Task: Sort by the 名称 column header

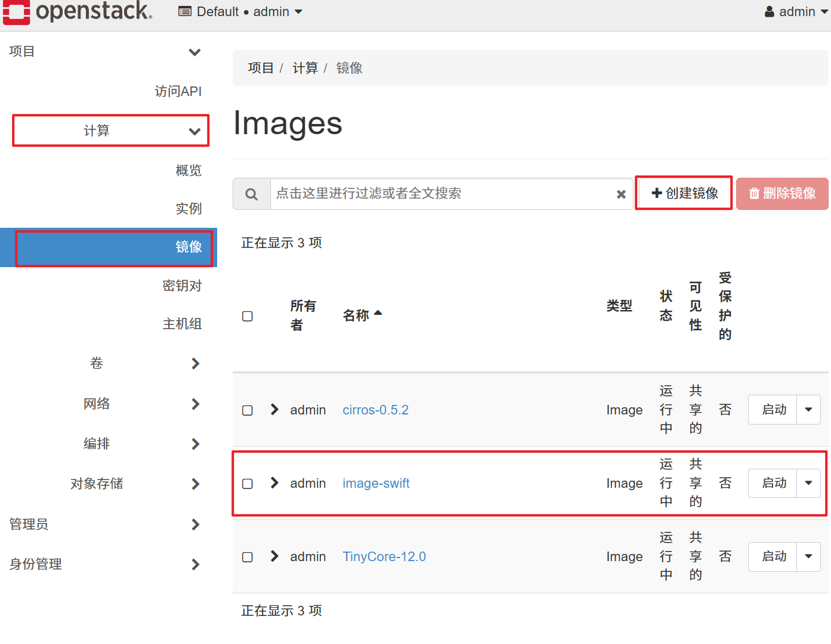Action: (x=362, y=315)
